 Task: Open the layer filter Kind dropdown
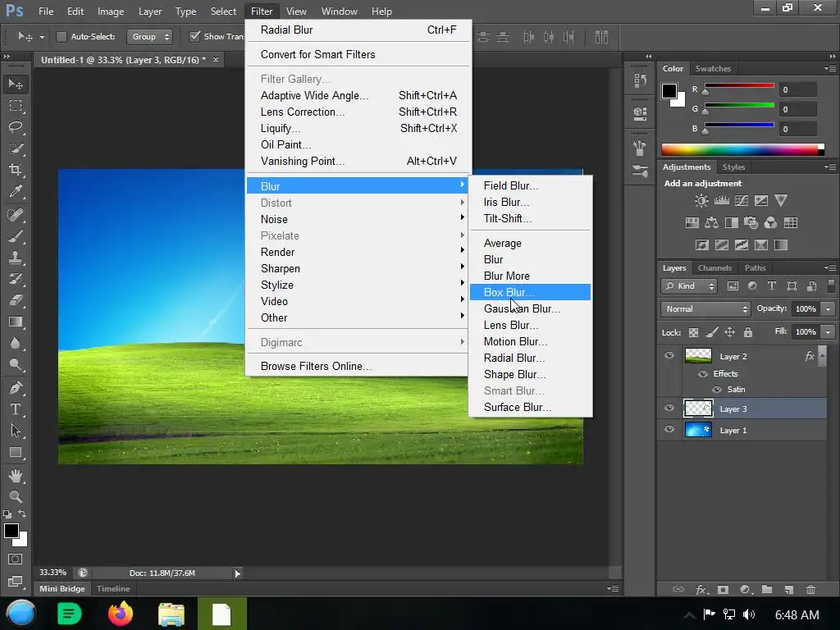pyautogui.click(x=689, y=286)
